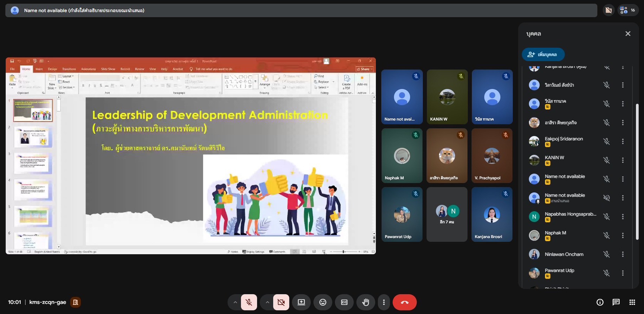Viewport: 644px width, 314px height.
Task: Open the emoji reactions icon
Action: point(323,302)
